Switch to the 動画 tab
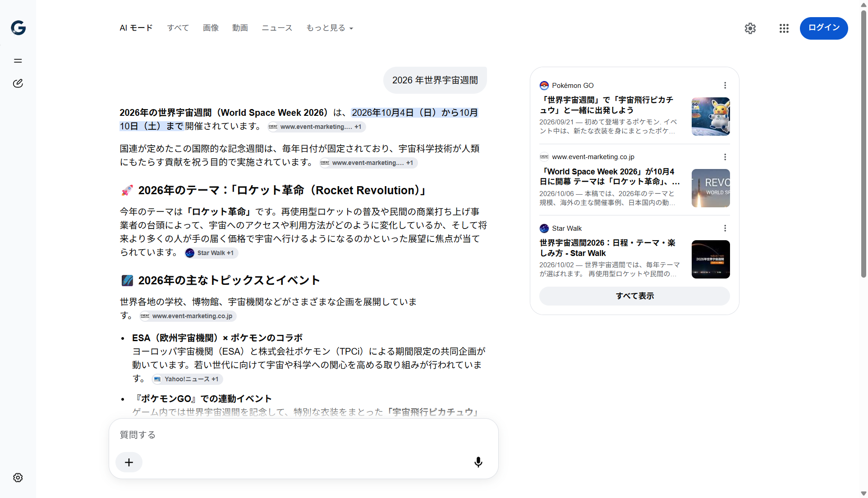The width and height of the screenshot is (868, 498). 240,28
